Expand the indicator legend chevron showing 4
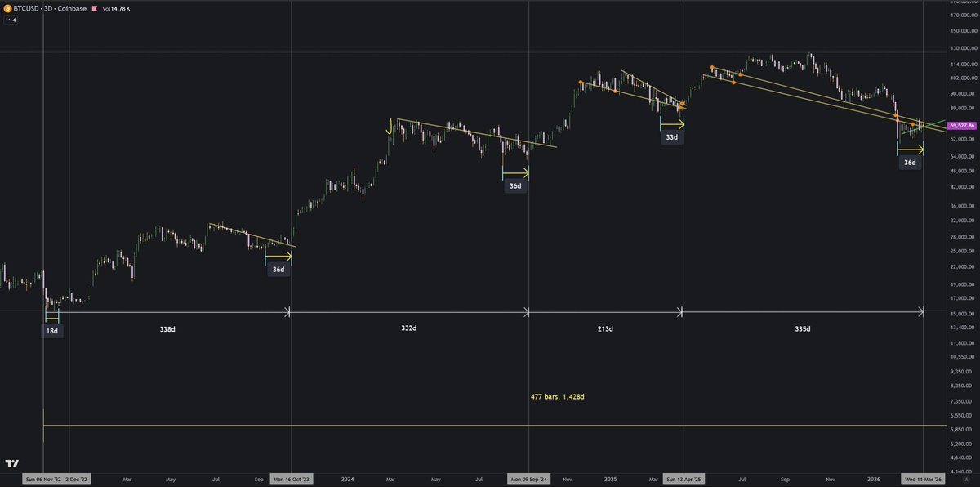Image resolution: width=980 pixels, height=487 pixels. click(10, 19)
